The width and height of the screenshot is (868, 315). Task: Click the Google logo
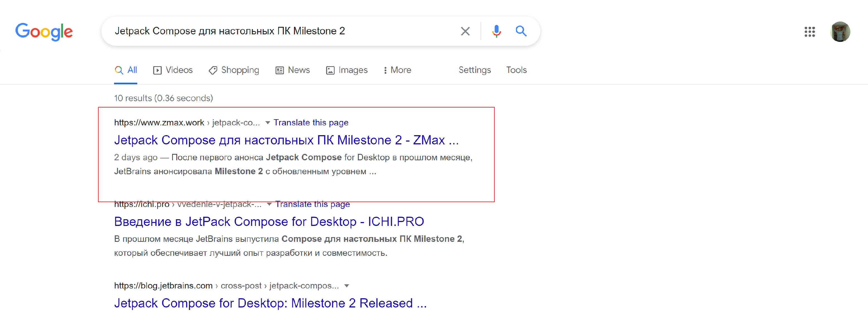(44, 32)
